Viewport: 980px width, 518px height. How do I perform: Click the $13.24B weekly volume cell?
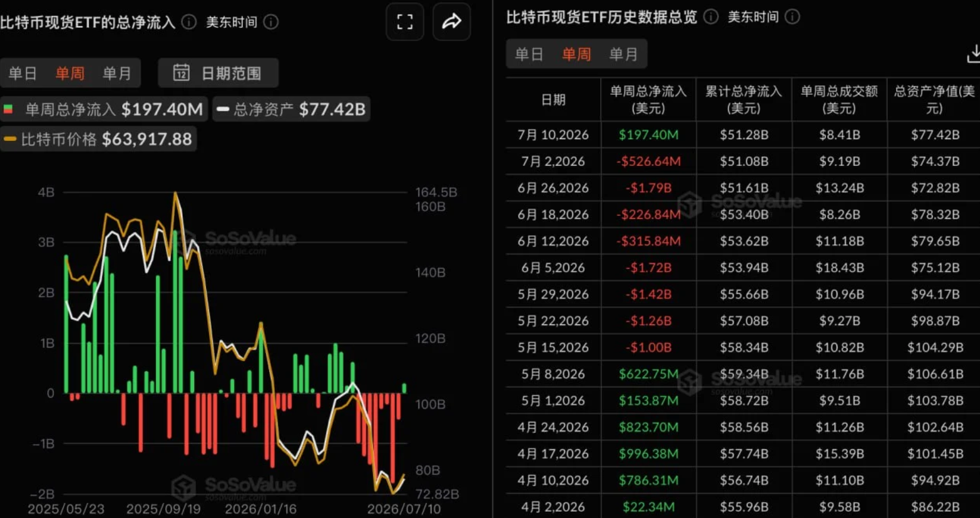tap(840, 188)
